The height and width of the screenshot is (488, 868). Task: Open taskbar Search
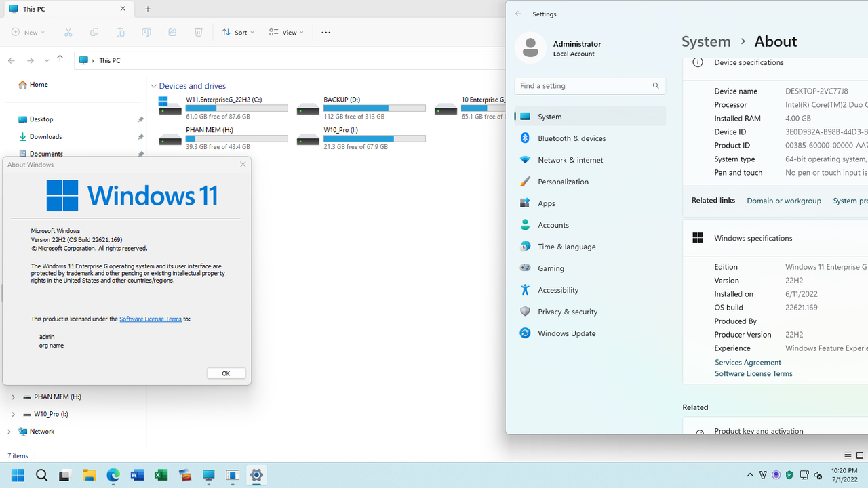point(41,475)
